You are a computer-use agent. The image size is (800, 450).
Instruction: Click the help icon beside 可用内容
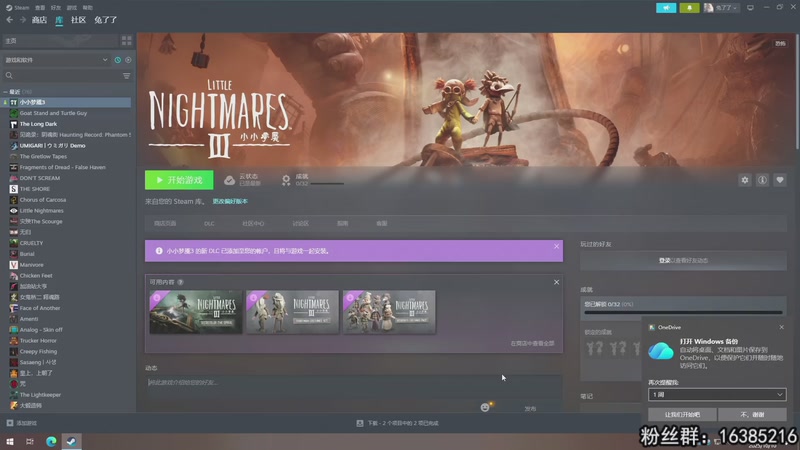coord(181,282)
